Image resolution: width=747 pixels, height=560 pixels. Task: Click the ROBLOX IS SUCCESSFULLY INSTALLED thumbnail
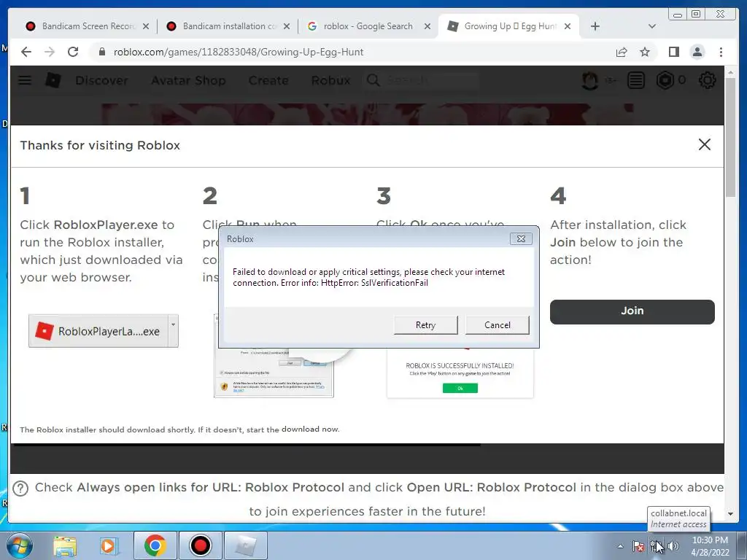tap(460, 375)
